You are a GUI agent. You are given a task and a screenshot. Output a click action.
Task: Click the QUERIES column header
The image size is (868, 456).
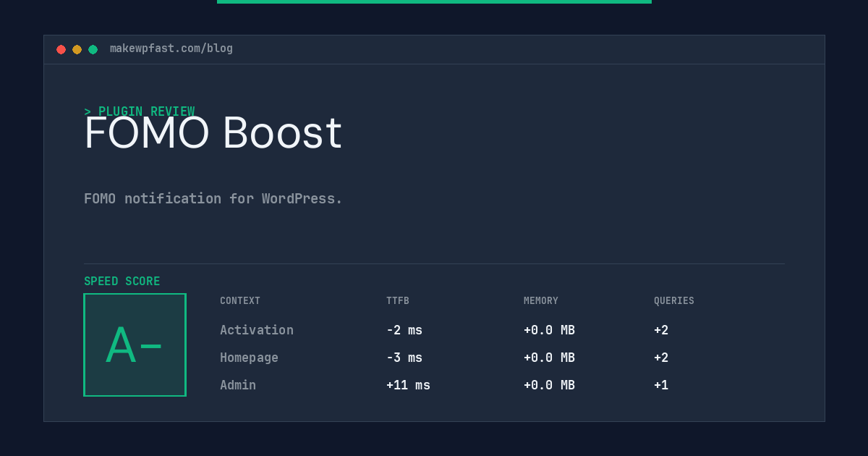674,301
